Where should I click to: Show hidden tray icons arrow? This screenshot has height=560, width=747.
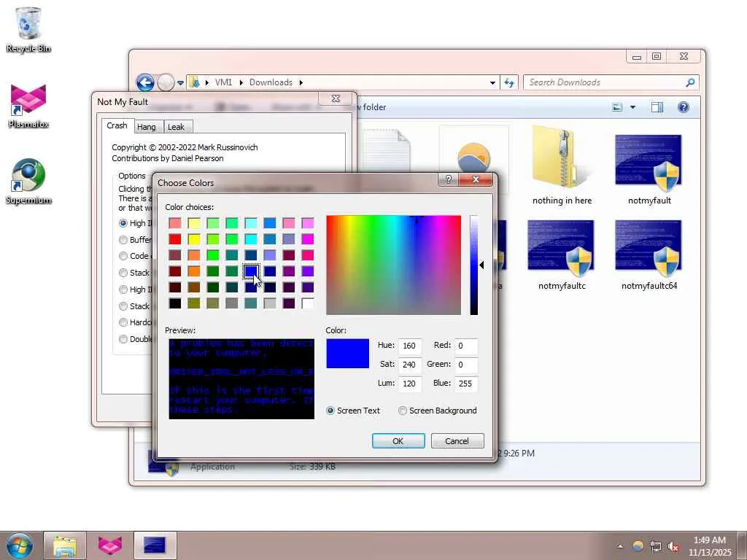coord(620,546)
